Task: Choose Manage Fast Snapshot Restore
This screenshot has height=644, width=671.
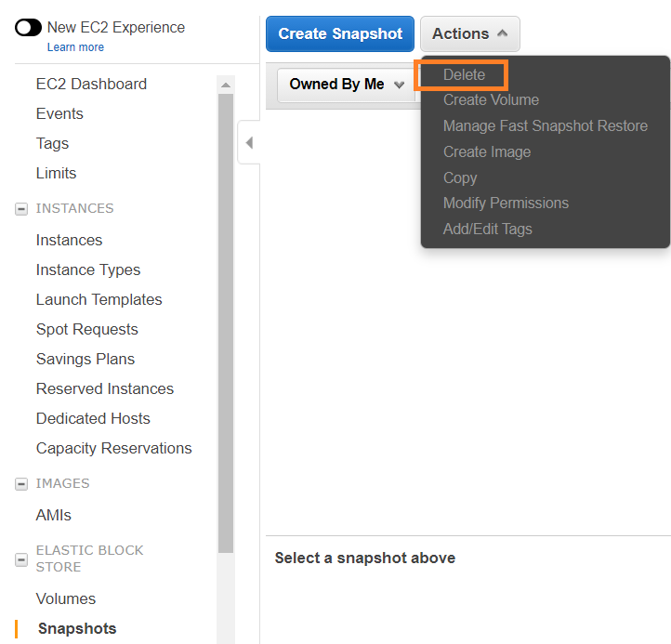Action: point(546,125)
